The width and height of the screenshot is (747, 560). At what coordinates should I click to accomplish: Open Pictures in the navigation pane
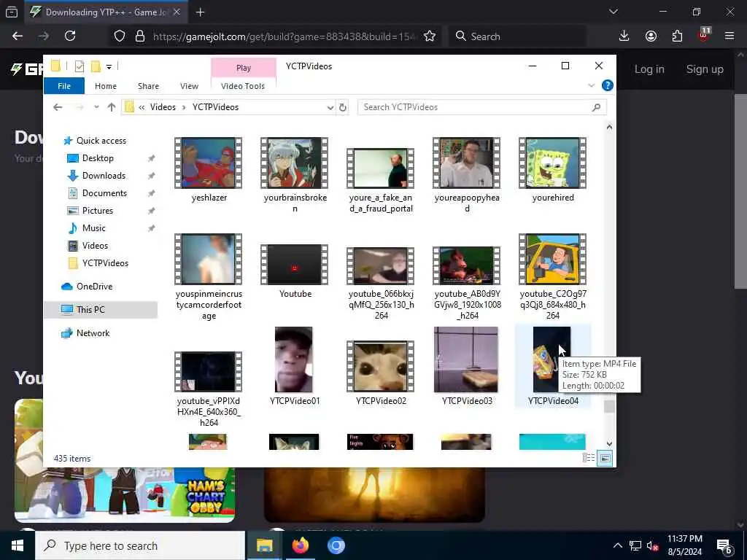click(97, 211)
